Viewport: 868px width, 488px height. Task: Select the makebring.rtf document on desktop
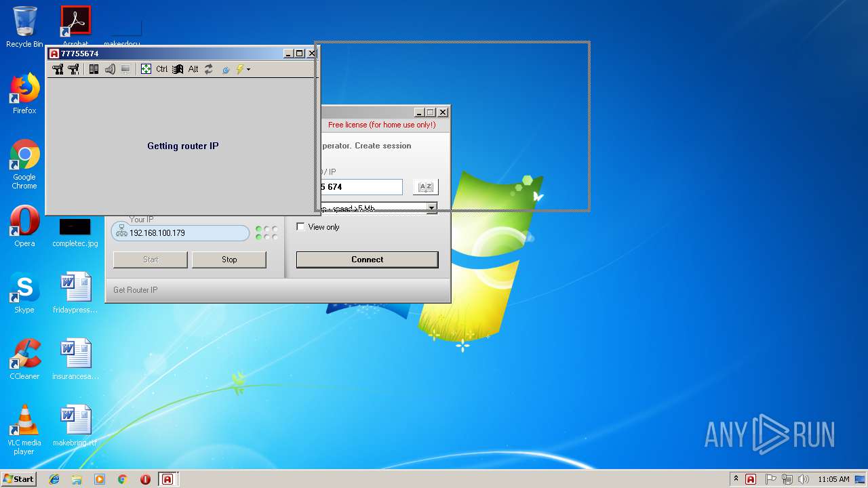pos(75,426)
